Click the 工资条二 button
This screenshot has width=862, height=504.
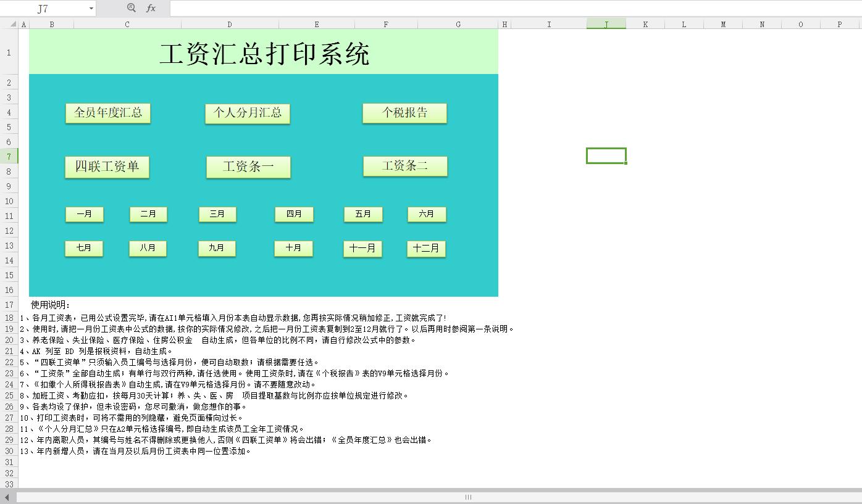pos(405,165)
